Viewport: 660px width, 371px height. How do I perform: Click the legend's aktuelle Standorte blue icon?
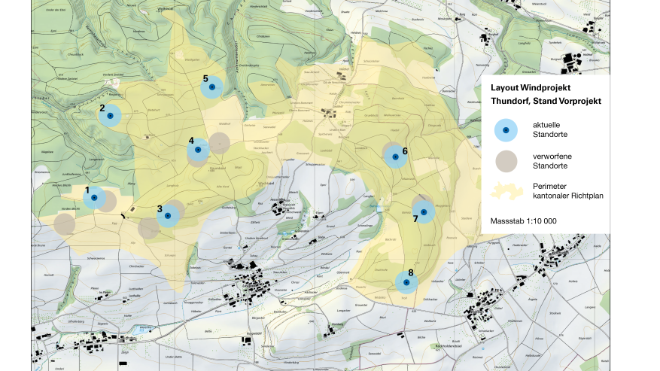[x=506, y=130]
